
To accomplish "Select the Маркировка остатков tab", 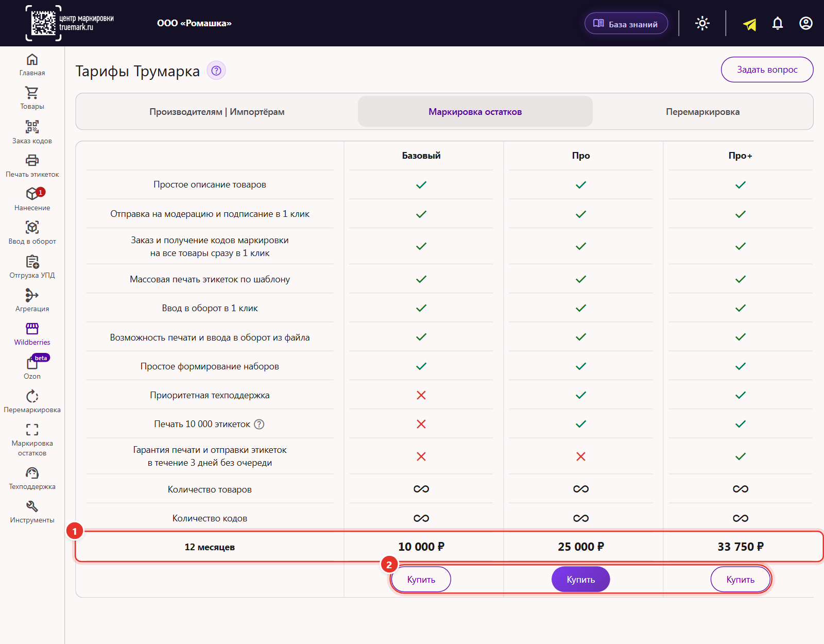I will [x=475, y=112].
